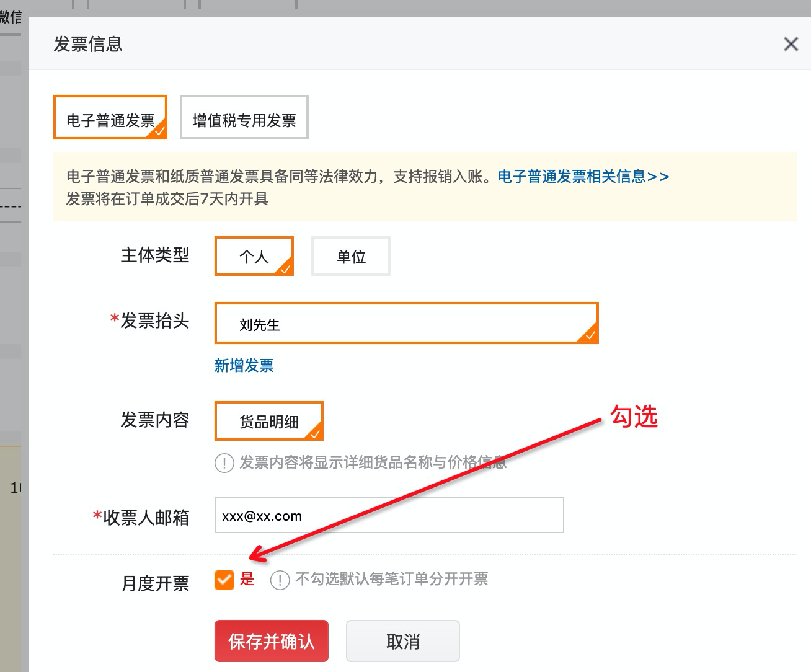Click the 收票人邮箱 email input field

[x=389, y=515]
